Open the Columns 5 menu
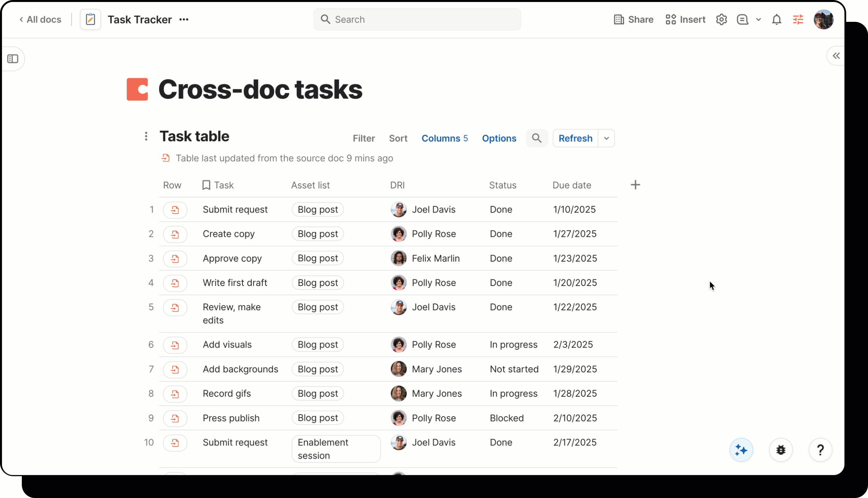Image resolution: width=868 pixels, height=498 pixels. [x=445, y=138]
